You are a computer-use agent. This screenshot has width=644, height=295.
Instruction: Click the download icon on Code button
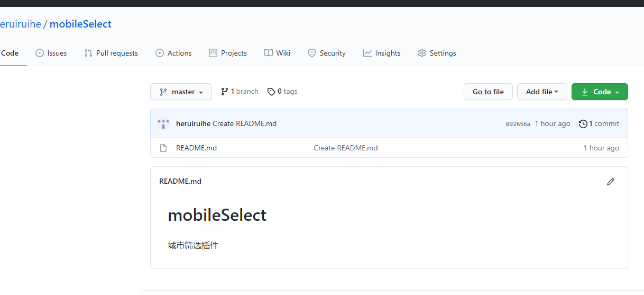click(x=585, y=92)
